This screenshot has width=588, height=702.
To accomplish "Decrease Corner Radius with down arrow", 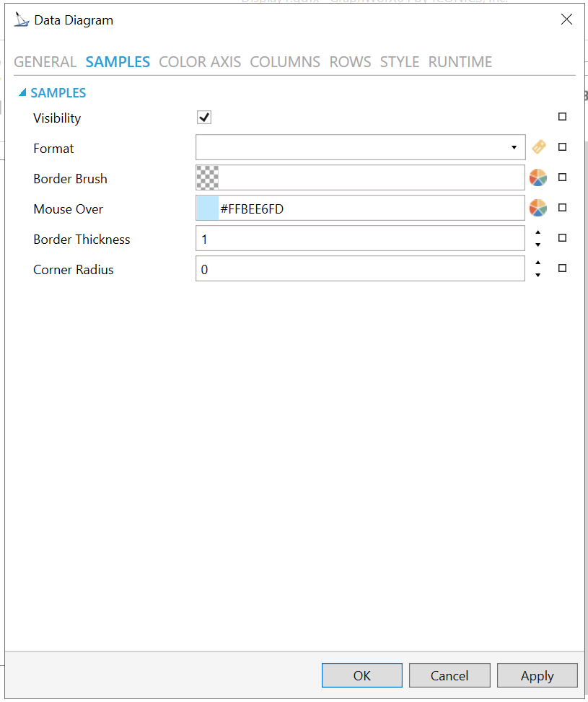I will click(537, 275).
